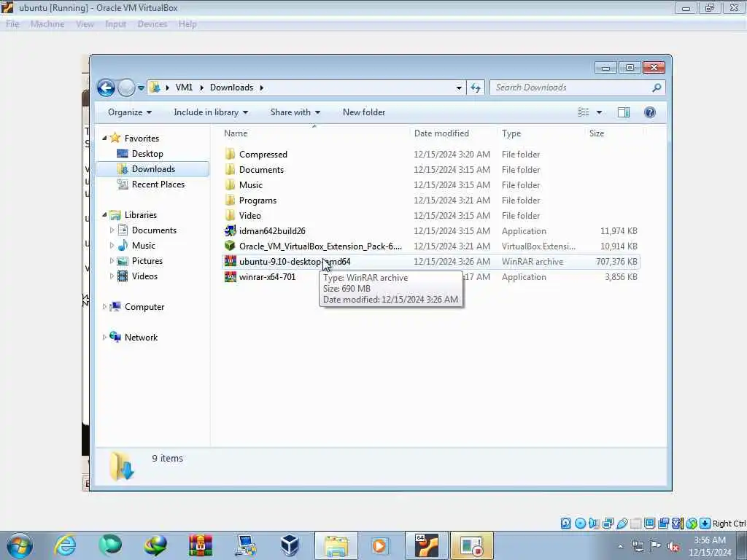Open the VirtualBox View menu
The height and width of the screenshot is (560, 747).
click(85, 24)
